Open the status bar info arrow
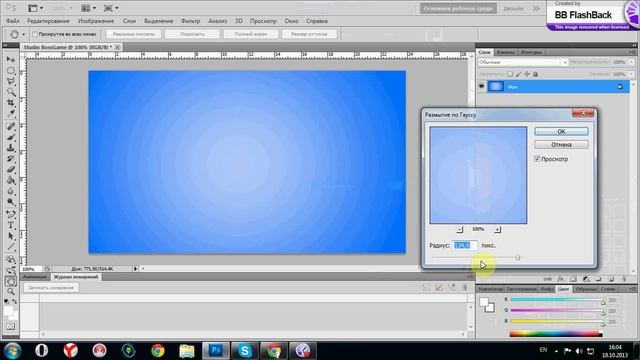This screenshot has width=640, height=360. pos(135,269)
